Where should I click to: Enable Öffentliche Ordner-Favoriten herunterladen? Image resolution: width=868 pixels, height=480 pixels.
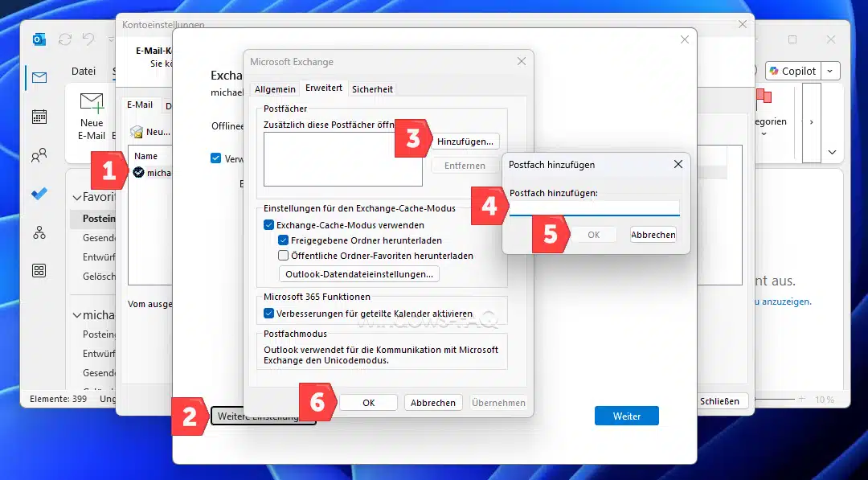pyautogui.click(x=283, y=256)
